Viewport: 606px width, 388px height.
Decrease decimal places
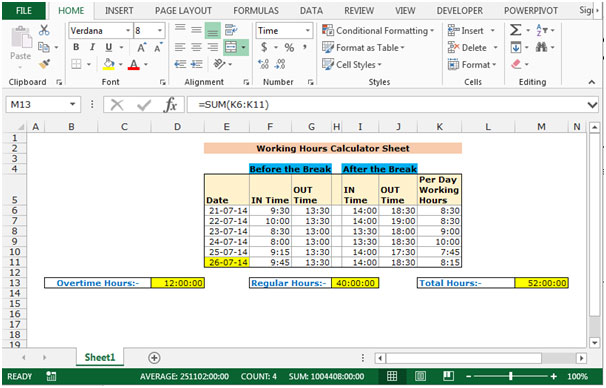point(280,64)
